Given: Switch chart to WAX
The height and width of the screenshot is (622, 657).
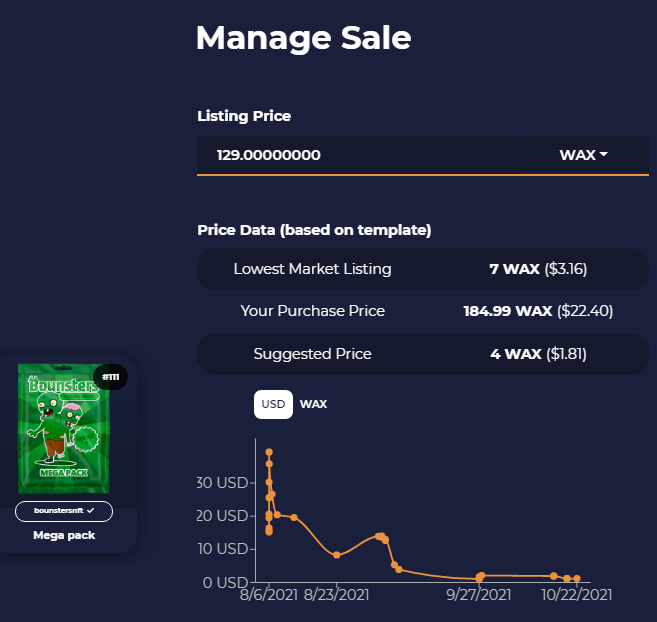Looking at the screenshot, I should 313,404.
